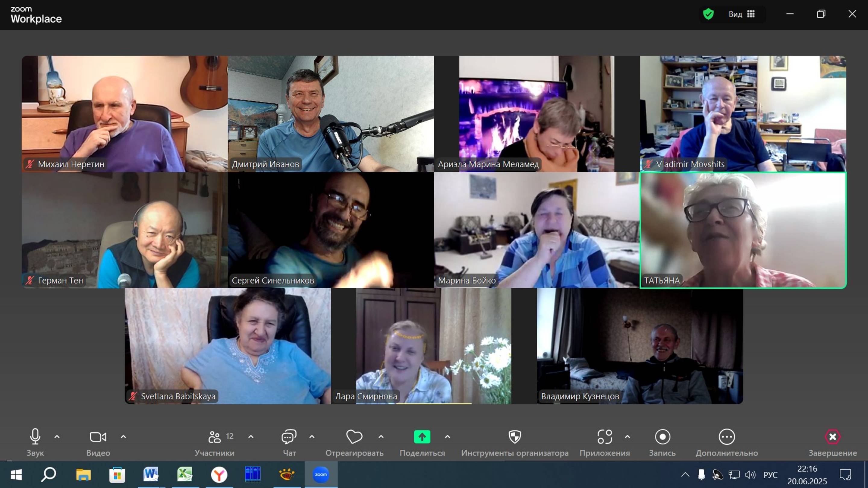The width and height of the screenshot is (868, 488).
Task: Open Host tools (Инструменты организатора) shield
Action: pyautogui.click(x=514, y=437)
